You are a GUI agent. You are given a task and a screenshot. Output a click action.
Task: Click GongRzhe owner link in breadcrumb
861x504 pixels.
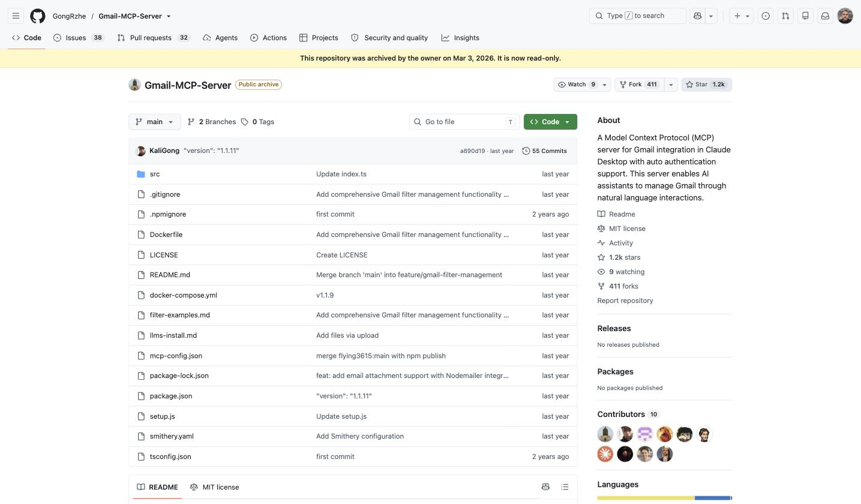click(69, 16)
